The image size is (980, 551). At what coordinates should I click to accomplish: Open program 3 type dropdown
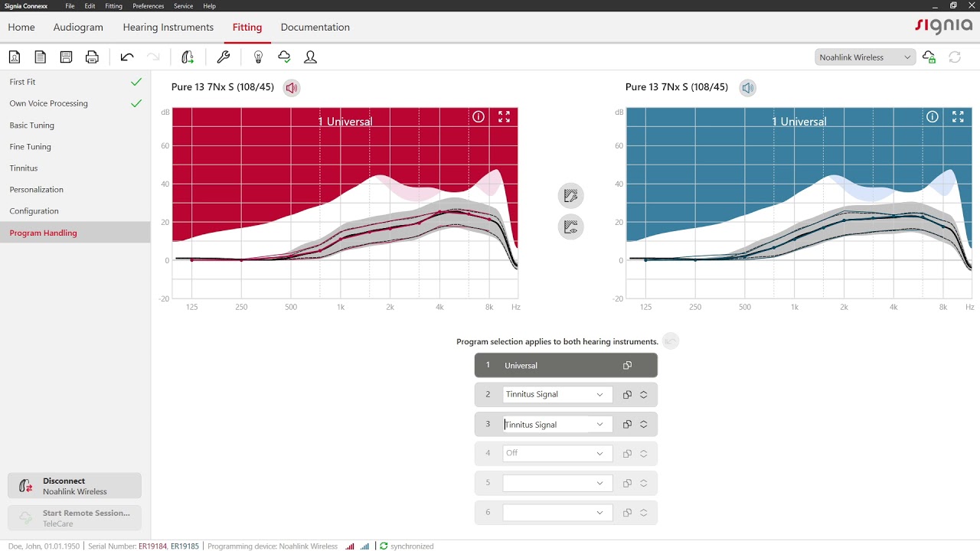pyautogui.click(x=557, y=424)
